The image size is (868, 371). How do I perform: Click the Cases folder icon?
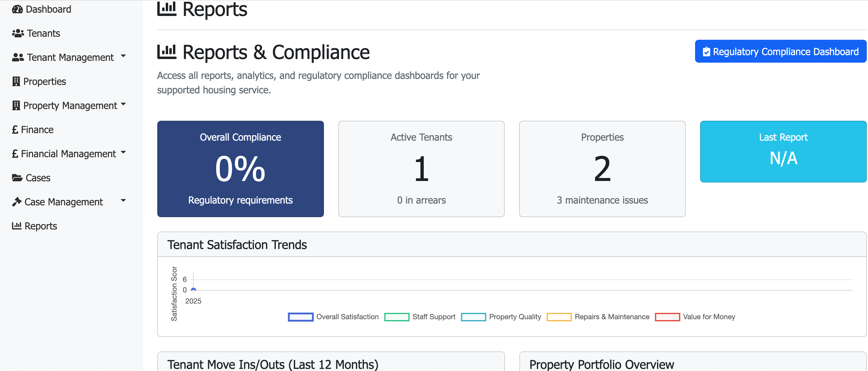pos(17,177)
